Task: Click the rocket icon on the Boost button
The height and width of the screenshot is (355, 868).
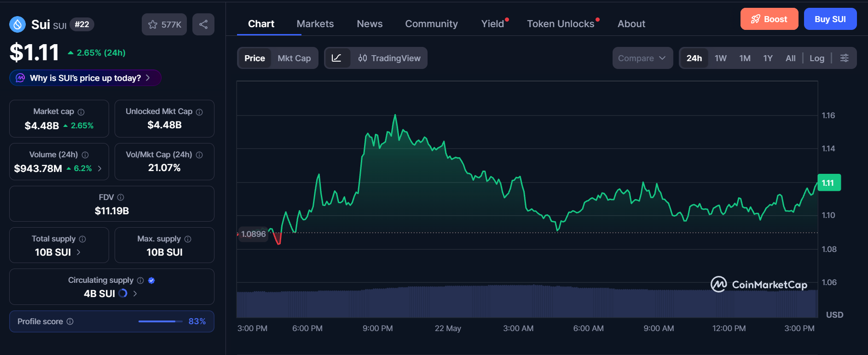Action: point(756,19)
